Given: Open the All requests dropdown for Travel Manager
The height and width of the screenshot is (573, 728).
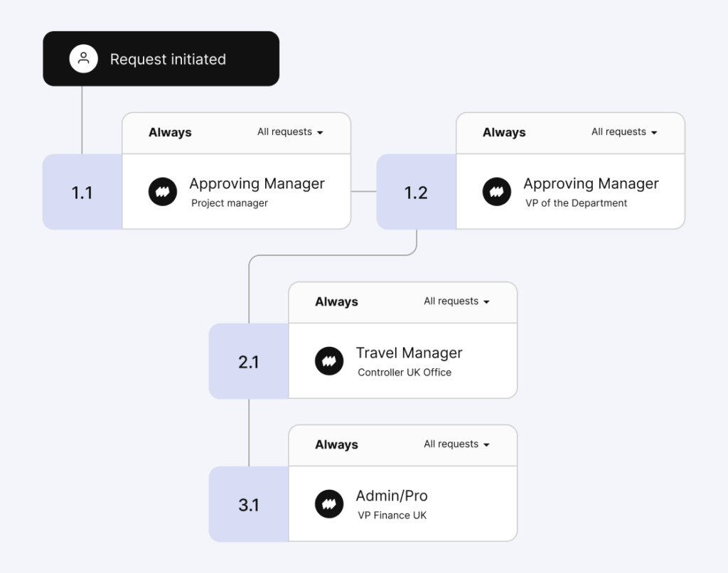Looking at the screenshot, I should click(x=456, y=301).
